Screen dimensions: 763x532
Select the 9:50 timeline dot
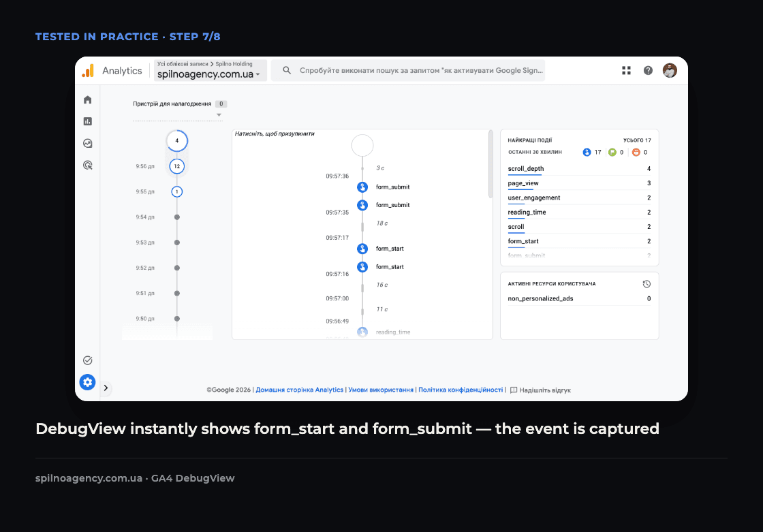tap(176, 319)
